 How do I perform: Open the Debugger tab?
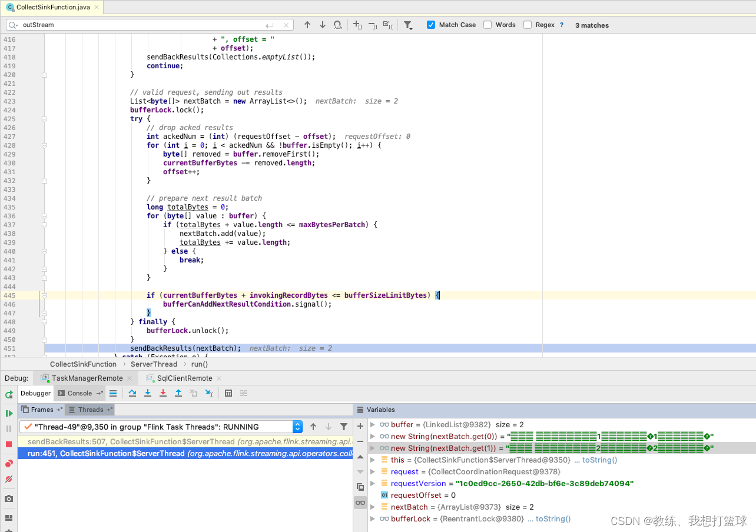tap(36, 393)
